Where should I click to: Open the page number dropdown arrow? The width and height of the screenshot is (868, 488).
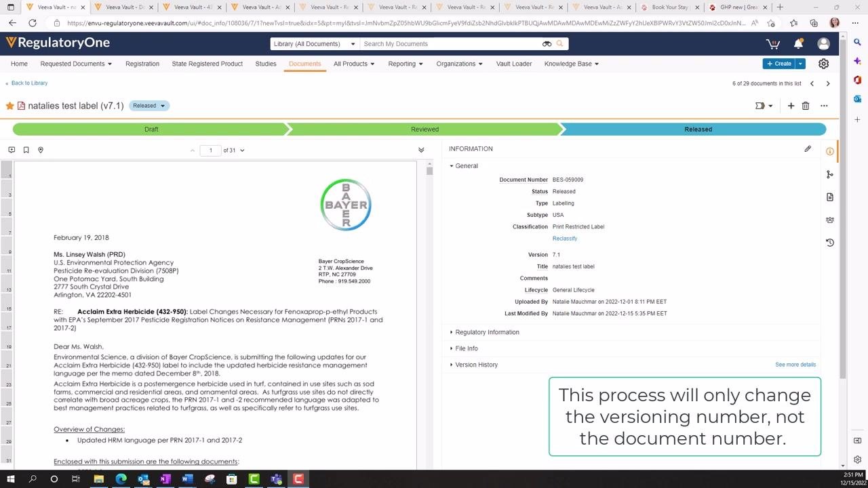click(242, 150)
